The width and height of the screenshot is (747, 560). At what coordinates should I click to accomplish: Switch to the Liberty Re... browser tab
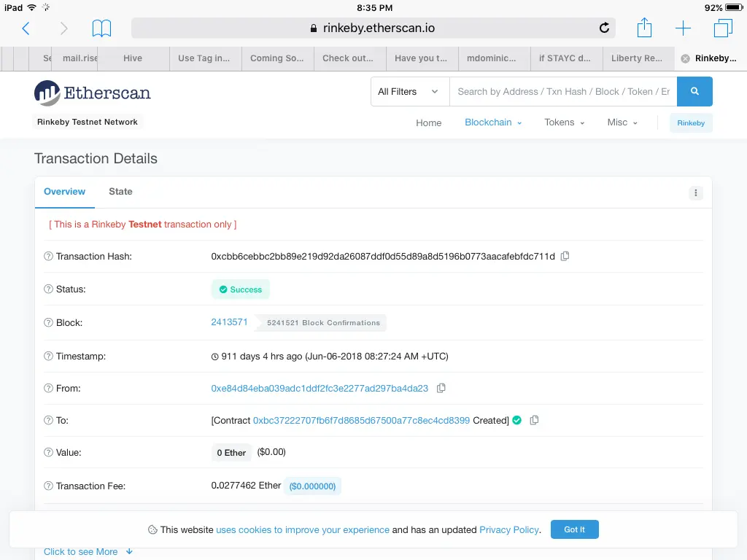[x=638, y=58]
